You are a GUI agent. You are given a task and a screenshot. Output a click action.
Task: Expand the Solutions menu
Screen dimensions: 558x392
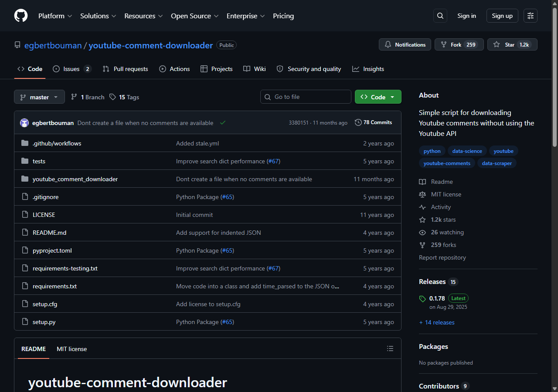click(x=98, y=16)
